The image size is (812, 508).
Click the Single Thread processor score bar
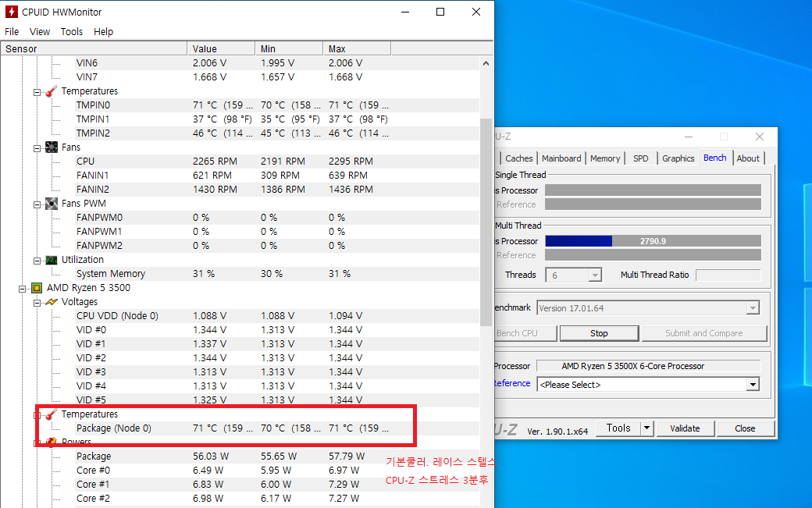pyautogui.click(x=653, y=190)
